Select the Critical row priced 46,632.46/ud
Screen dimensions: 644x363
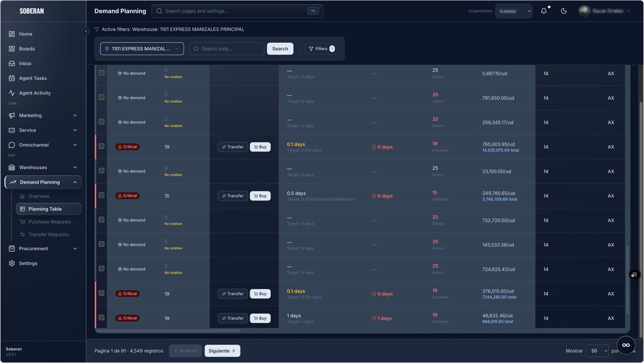point(101,318)
